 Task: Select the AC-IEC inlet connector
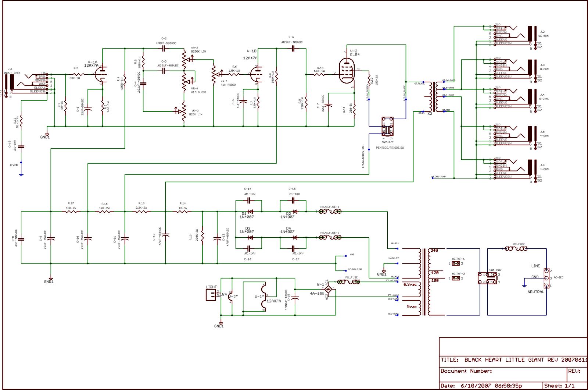coord(547,278)
